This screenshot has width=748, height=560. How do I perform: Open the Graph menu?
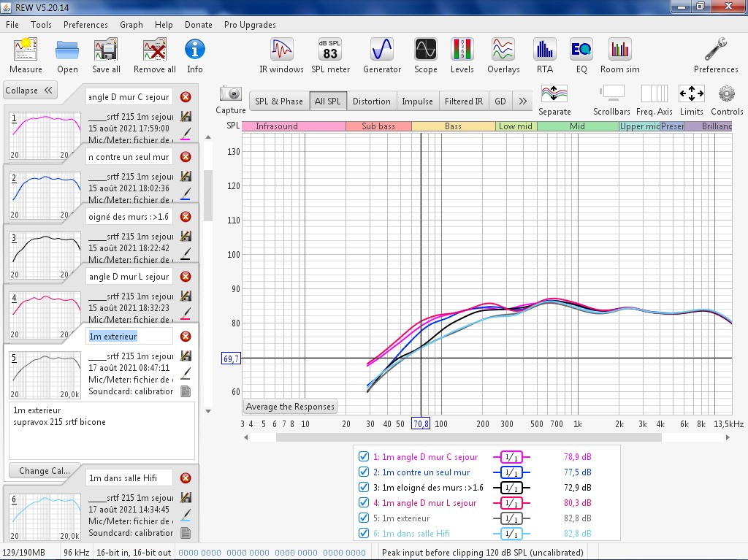[131, 25]
